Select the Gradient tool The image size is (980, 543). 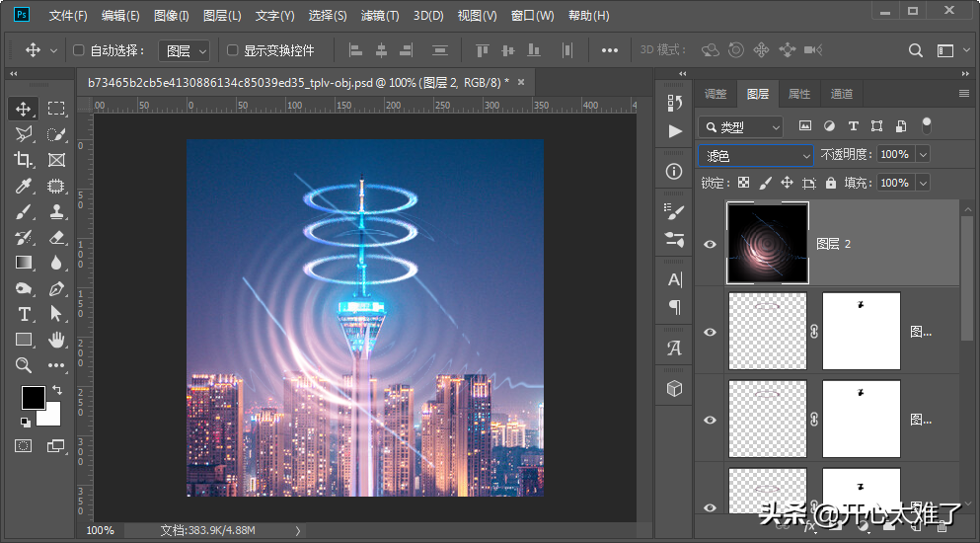(23, 263)
